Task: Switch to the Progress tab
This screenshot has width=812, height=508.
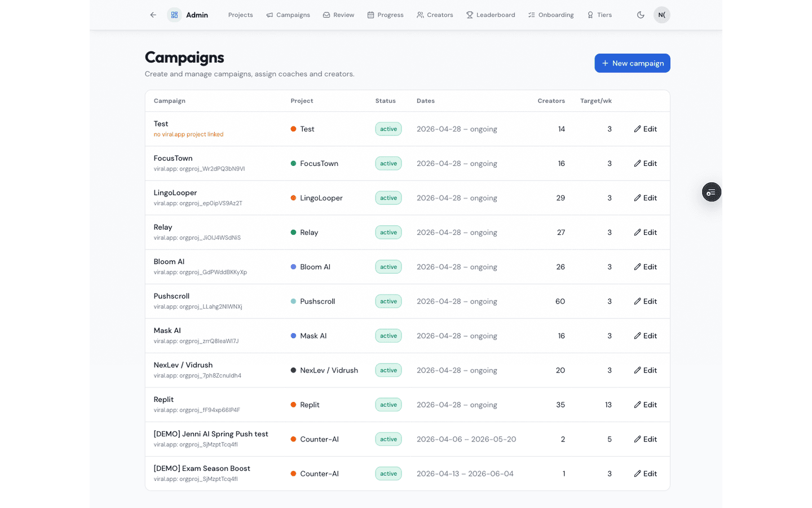Action: (385, 15)
